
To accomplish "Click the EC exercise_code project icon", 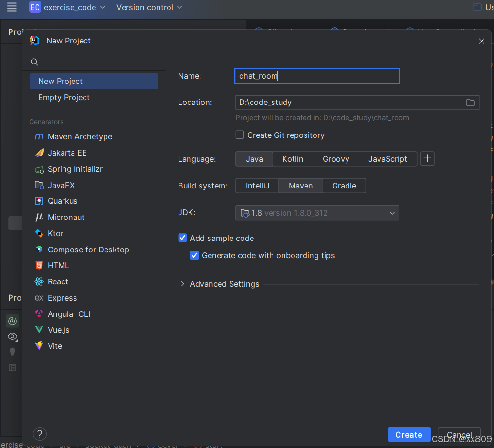I will 35,7.
